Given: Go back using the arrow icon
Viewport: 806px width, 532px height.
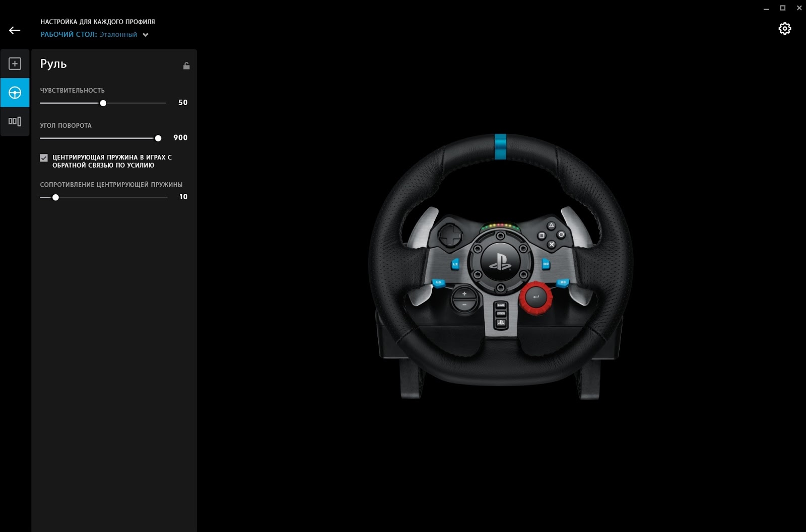Looking at the screenshot, I should point(15,30).
